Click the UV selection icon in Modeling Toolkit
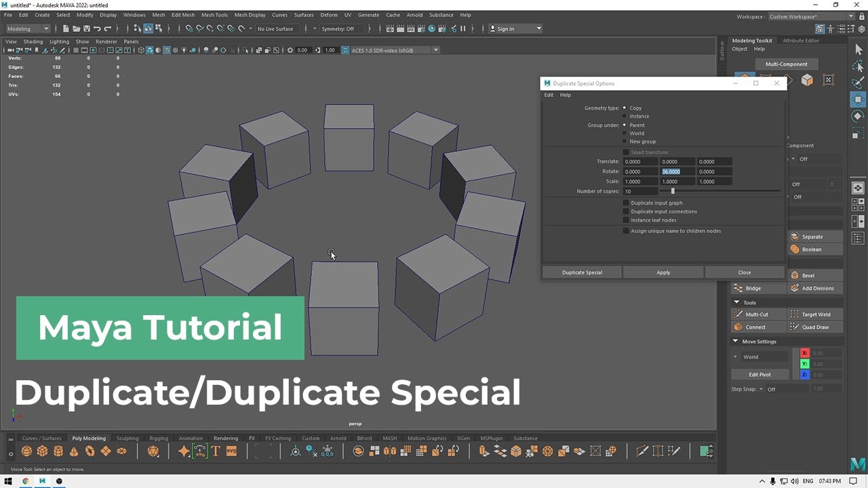 point(828,80)
